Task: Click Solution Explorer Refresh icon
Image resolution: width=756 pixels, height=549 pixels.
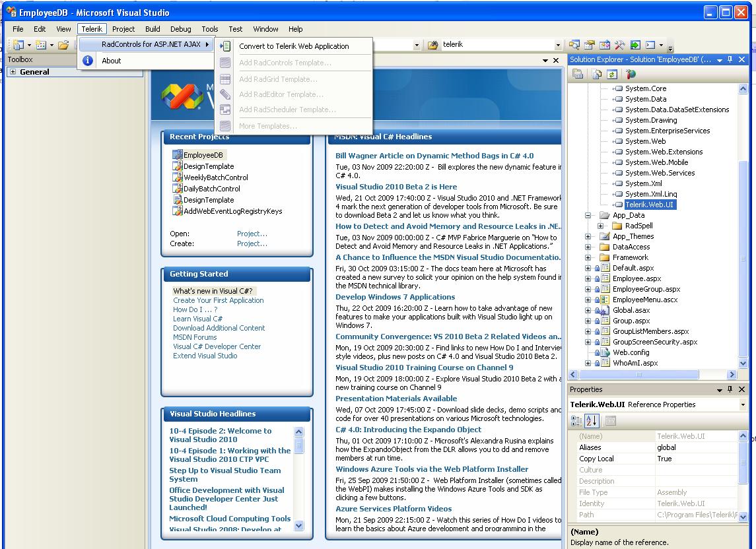Action: 612,74
